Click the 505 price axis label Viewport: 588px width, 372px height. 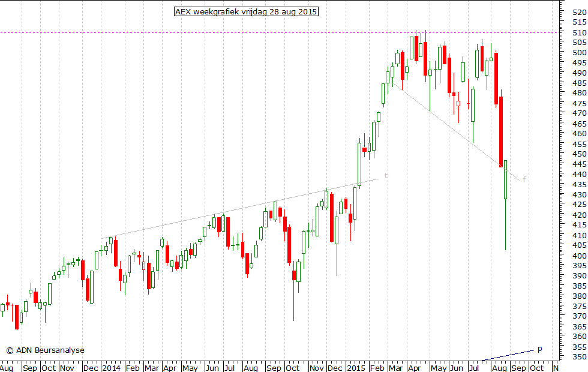580,43
